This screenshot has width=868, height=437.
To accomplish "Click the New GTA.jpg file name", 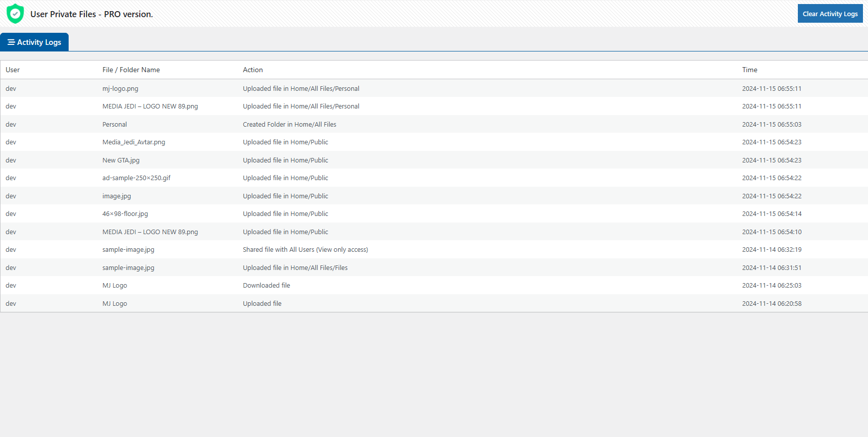I will click(121, 160).
